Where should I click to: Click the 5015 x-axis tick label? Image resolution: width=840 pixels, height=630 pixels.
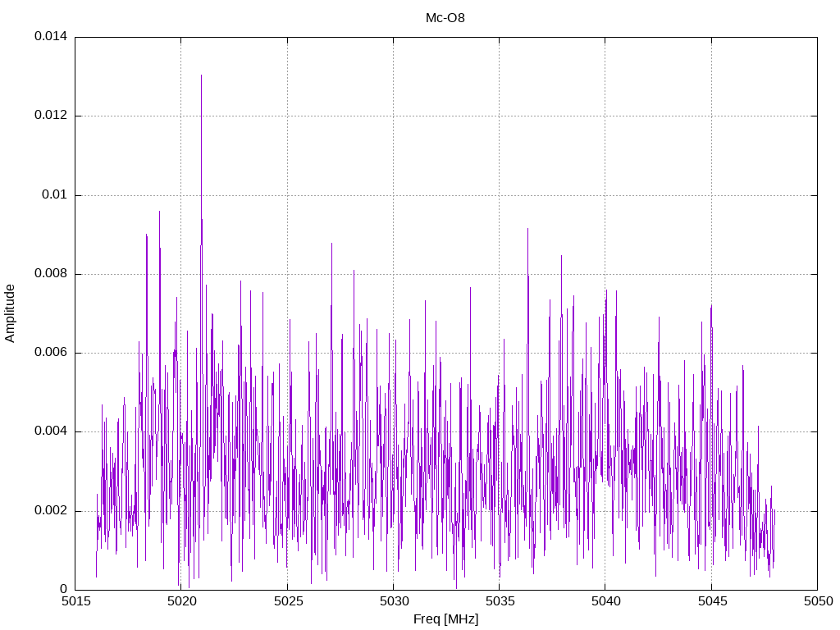(x=75, y=602)
